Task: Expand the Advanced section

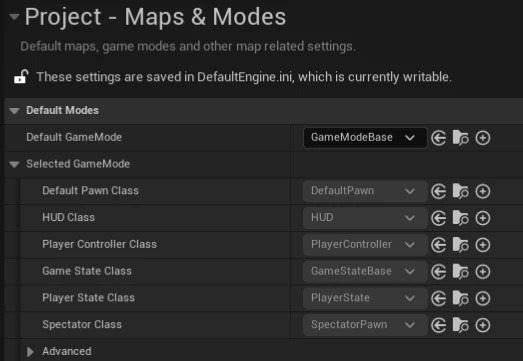Action: tap(30, 351)
